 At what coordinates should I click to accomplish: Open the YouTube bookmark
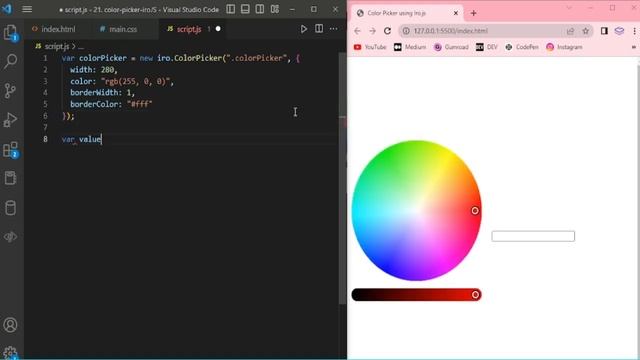click(370, 47)
